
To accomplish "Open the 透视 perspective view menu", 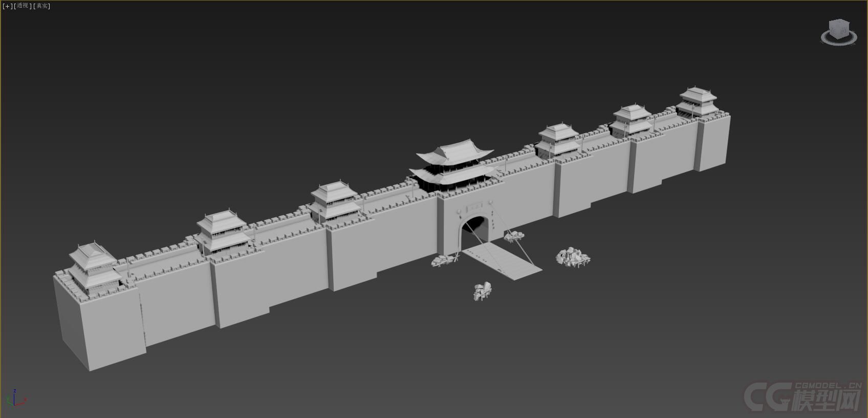I will click(23, 6).
